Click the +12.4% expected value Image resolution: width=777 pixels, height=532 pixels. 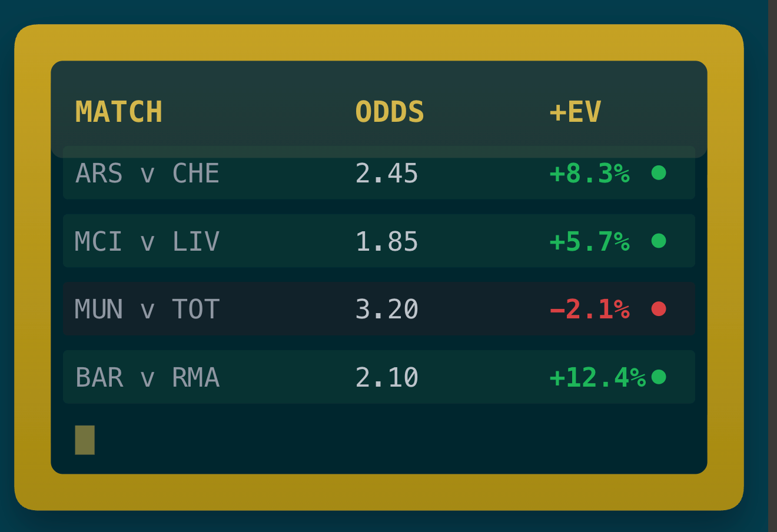click(597, 378)
